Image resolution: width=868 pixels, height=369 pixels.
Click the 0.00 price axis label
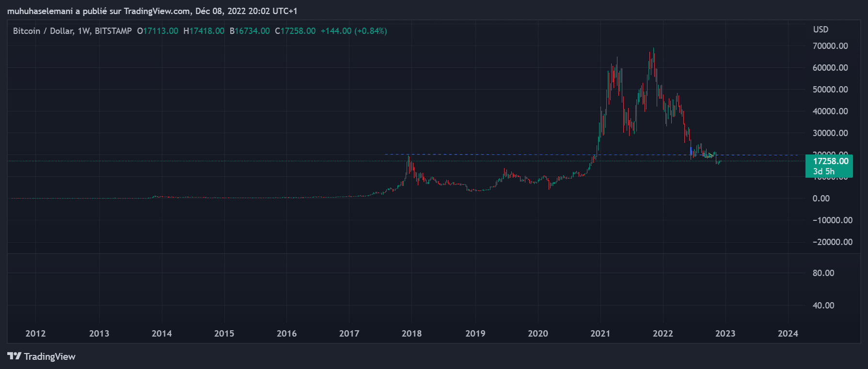(821, 199)
